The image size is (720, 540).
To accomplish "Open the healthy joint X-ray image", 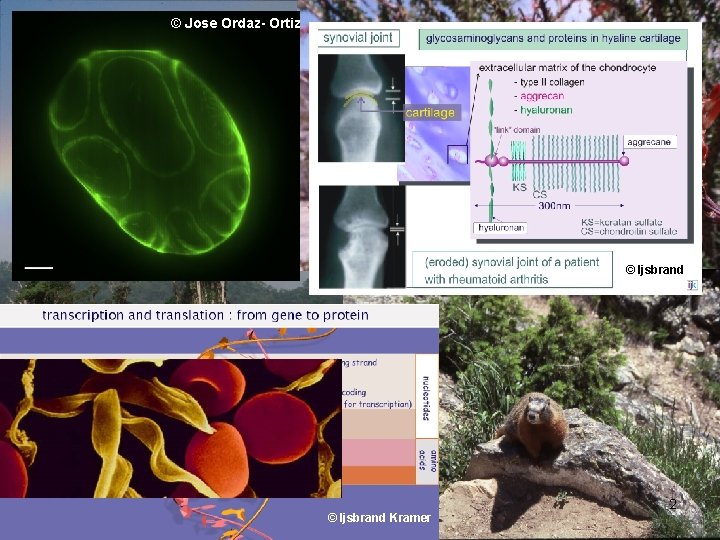I will point(361,108).
